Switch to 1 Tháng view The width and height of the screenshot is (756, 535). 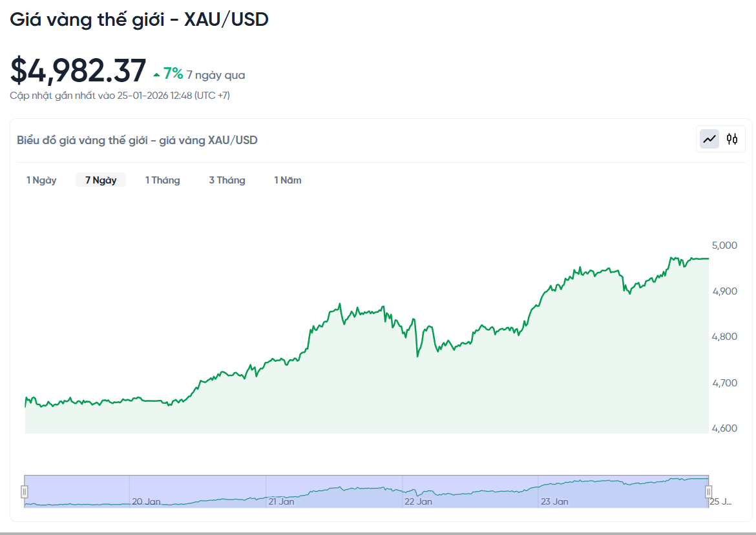[162, 180]
